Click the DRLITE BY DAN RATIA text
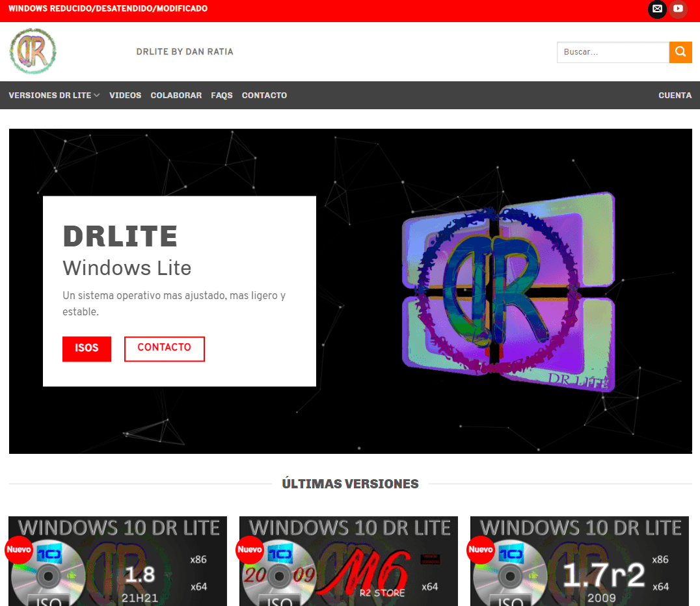The height and width of the screenshot is (606, 700). [185, 52]
